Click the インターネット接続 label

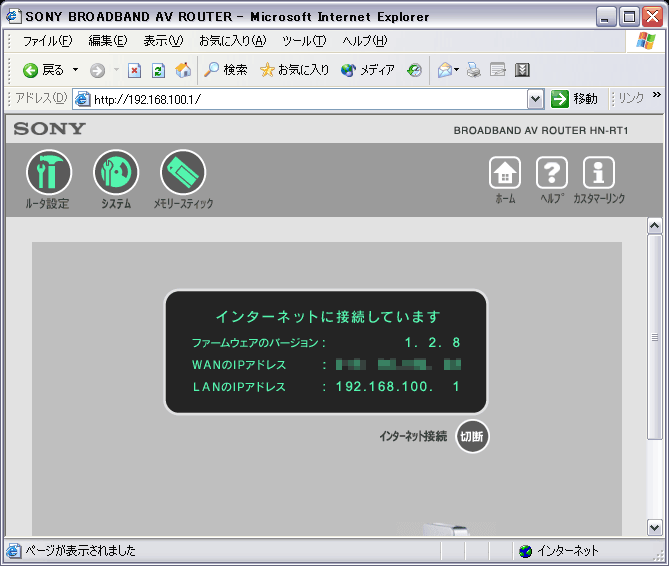[413, 436]
